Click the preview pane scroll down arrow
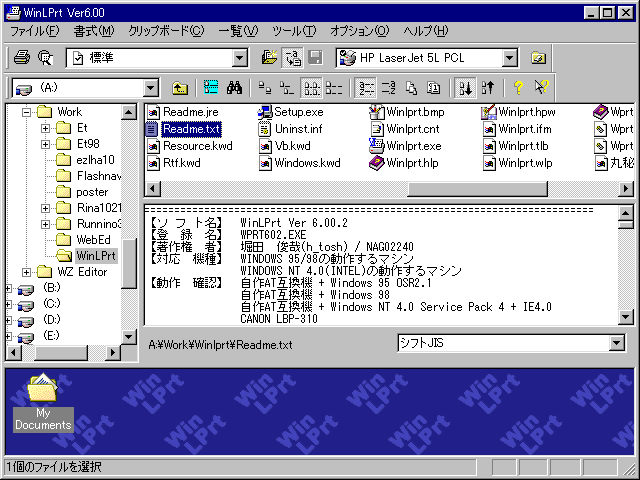The width and height of the screenshot is (640, 480). pos(626,317)
